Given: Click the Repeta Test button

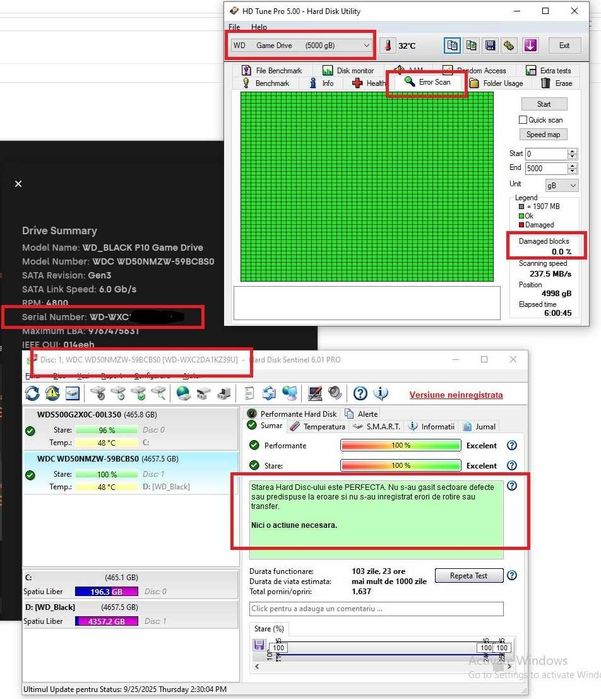Looking at the screenshot, I should tap(469, 576).
